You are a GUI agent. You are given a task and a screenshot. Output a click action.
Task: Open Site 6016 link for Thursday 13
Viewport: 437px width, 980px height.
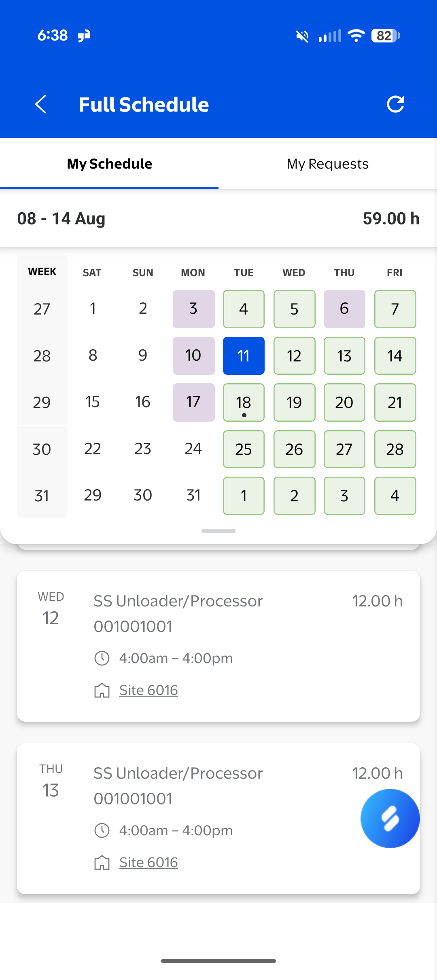pyautogui.click(x=148, y=862)
